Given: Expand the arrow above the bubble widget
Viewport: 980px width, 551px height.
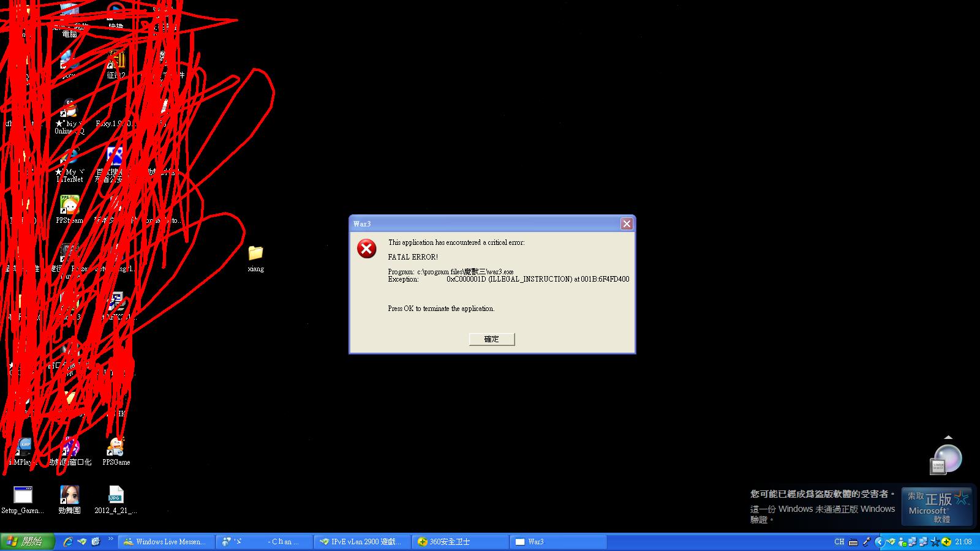Looking at the screenshot, I should tap(948, 437).
